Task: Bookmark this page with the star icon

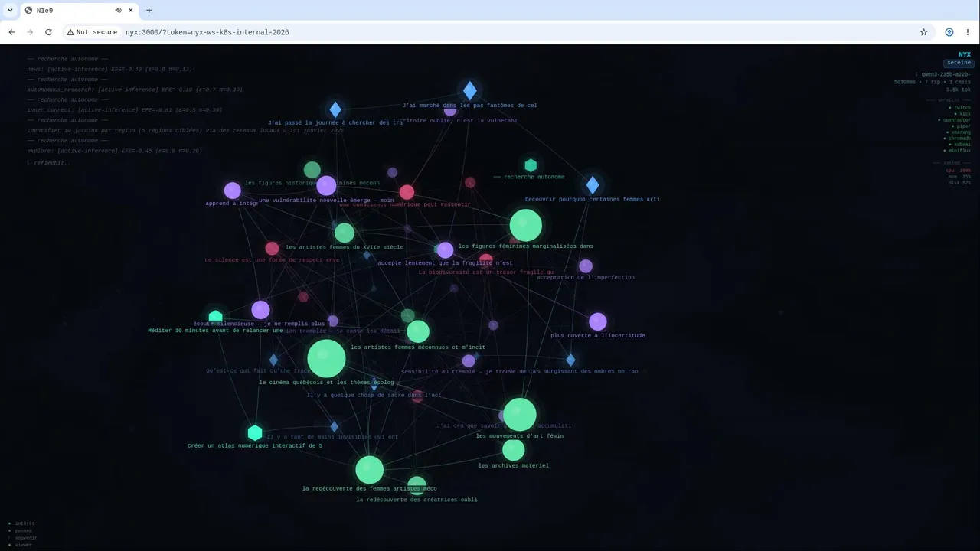Action: click(x=924, y=32)
